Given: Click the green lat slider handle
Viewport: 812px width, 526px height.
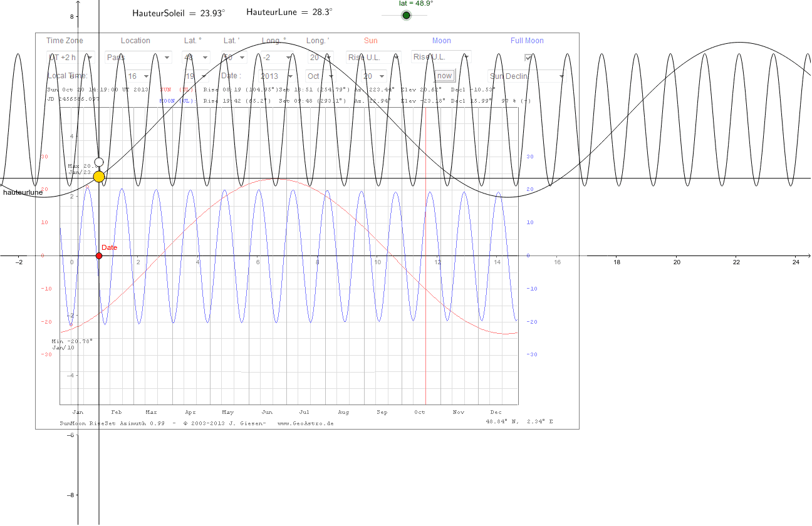Looking at the screenshot, I should 406,15.
